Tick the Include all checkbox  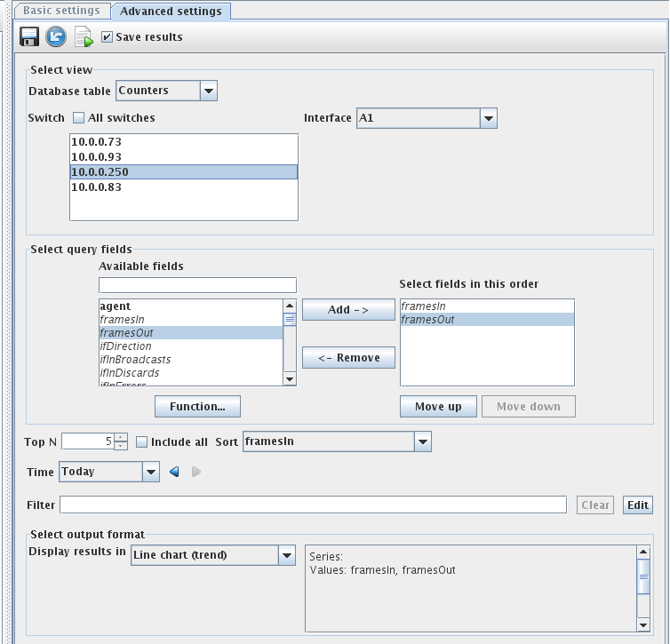142,442
